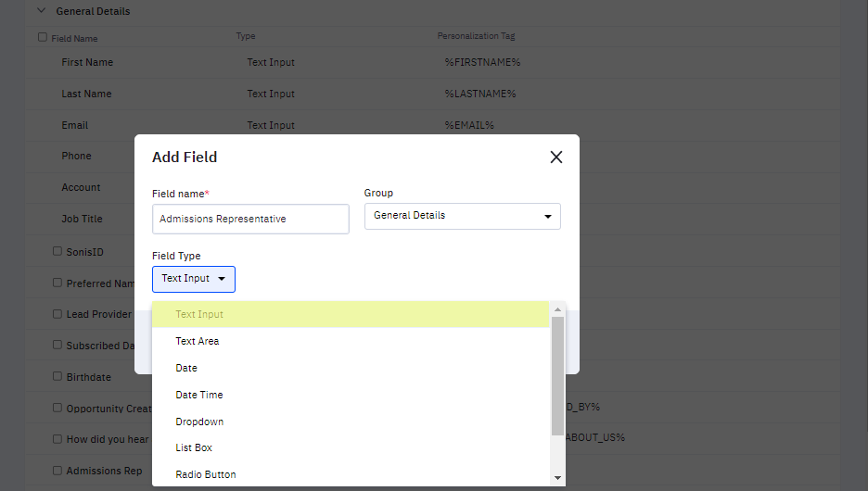Select Text Area field type
Viewport: 868px width, 491px height.
(x=198, y=342)
